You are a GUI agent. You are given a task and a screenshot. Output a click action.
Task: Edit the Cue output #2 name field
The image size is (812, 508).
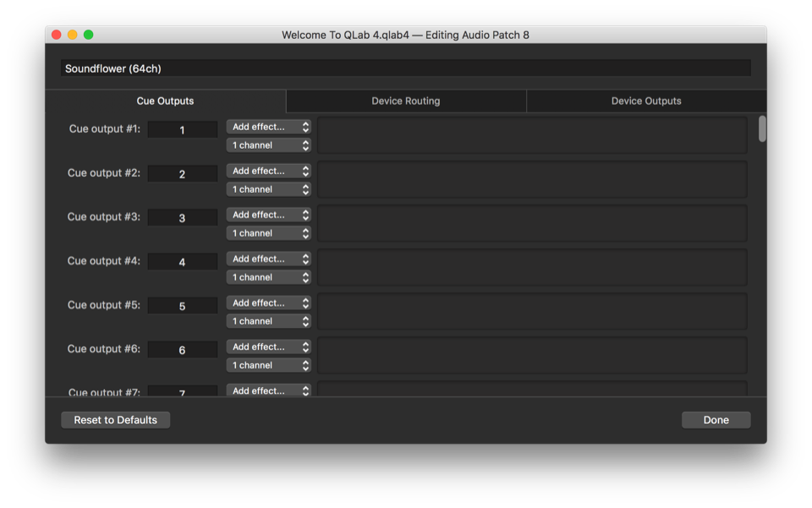pyautogui.click(x=183, y=174)
